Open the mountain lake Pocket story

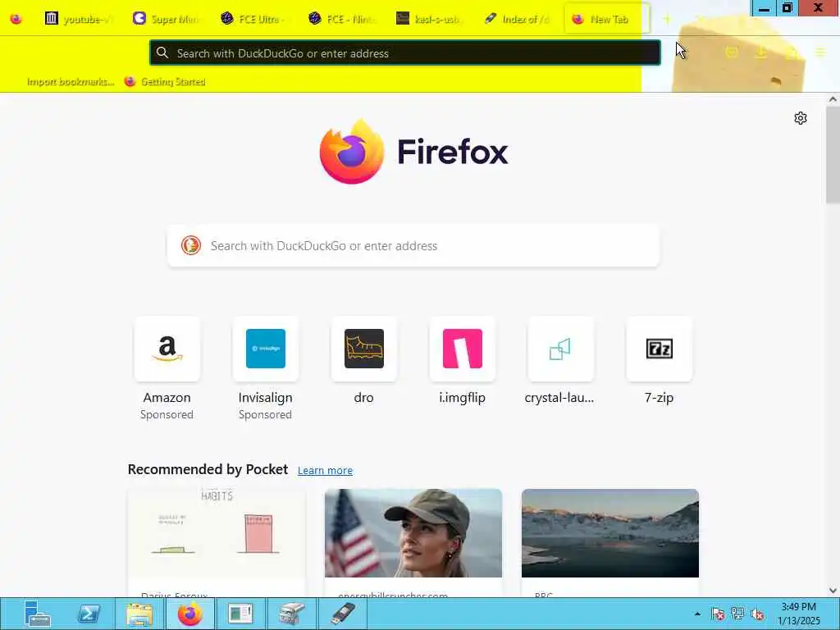click(610, 533)
